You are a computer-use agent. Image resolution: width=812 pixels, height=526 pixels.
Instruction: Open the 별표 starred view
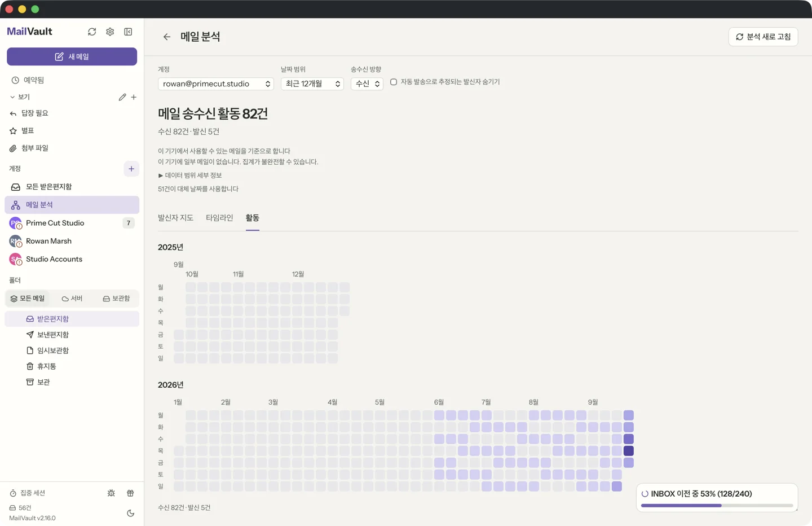click(72, 130)
